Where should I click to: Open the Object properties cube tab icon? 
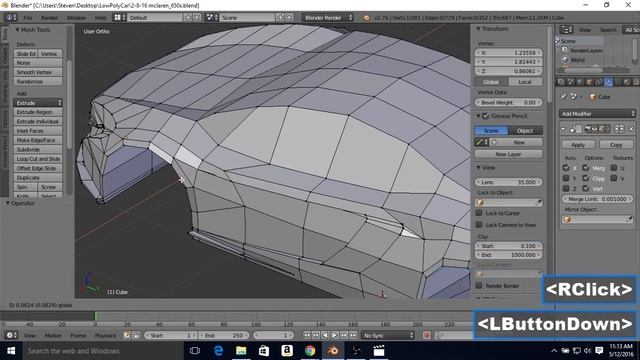[589, 82]
